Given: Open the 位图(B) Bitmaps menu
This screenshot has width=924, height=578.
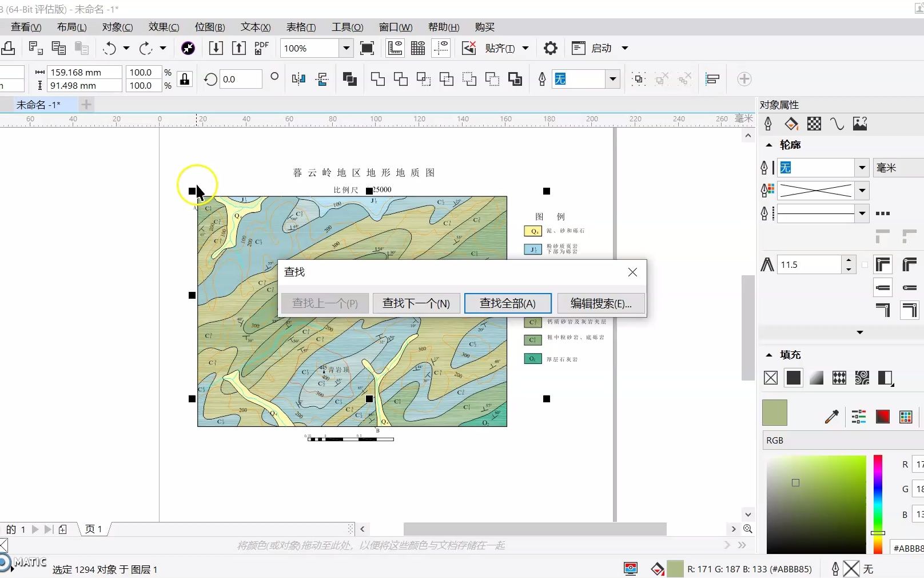Looking at the screenshot, I should pyautogui.click(x=210, y=27).
